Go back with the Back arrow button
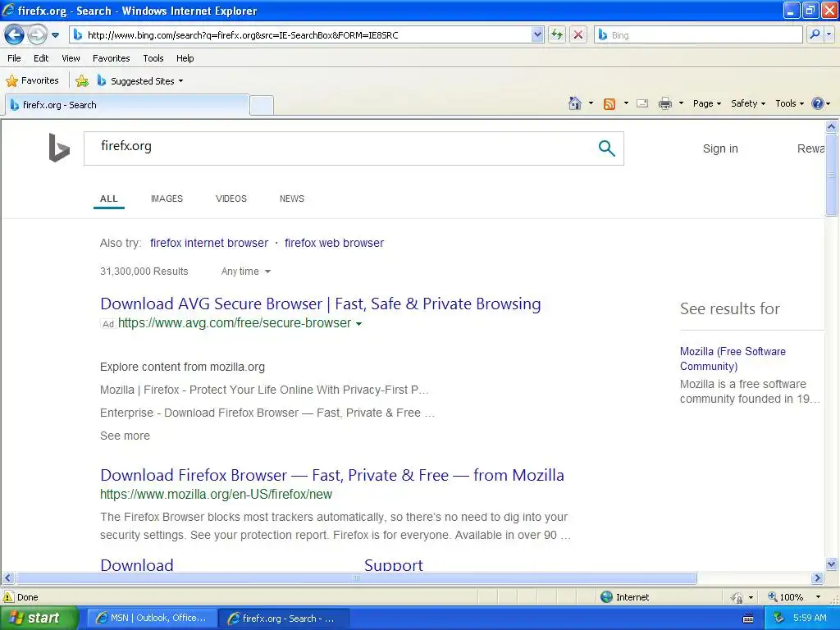840x630 pixels. coord(15,35)
